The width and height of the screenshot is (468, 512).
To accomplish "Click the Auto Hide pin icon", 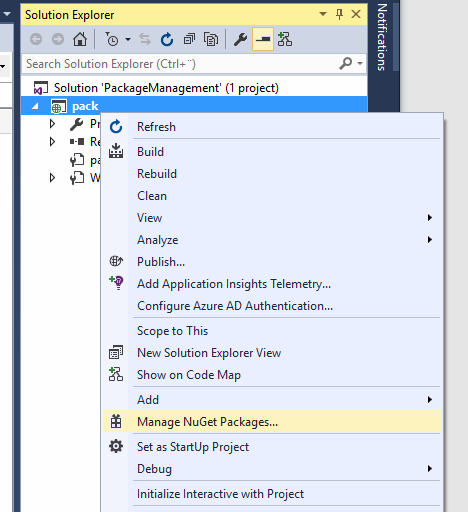I will [x=339, y=14].
